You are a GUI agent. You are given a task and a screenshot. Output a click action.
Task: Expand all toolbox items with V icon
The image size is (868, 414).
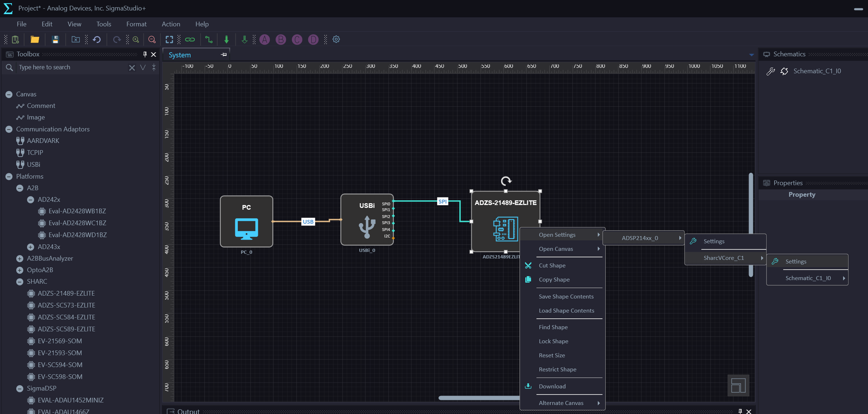click(x=143, y=67)
